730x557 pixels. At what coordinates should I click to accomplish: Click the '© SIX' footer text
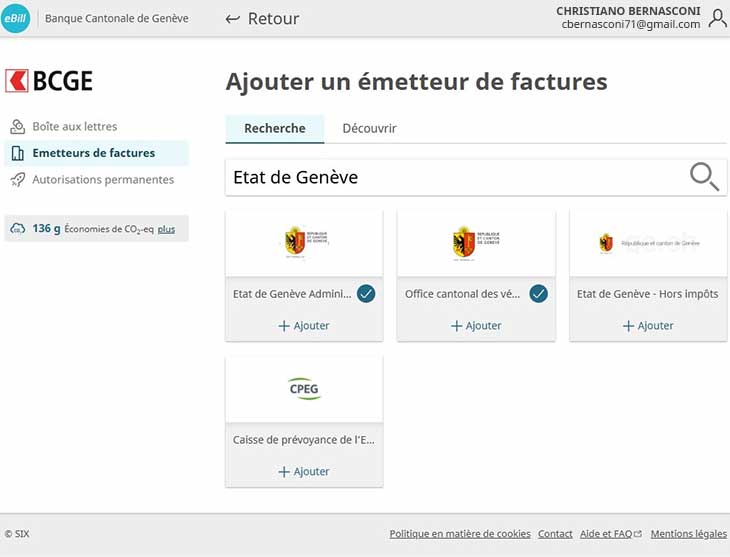pyautogui.click(x=17, y=534)
